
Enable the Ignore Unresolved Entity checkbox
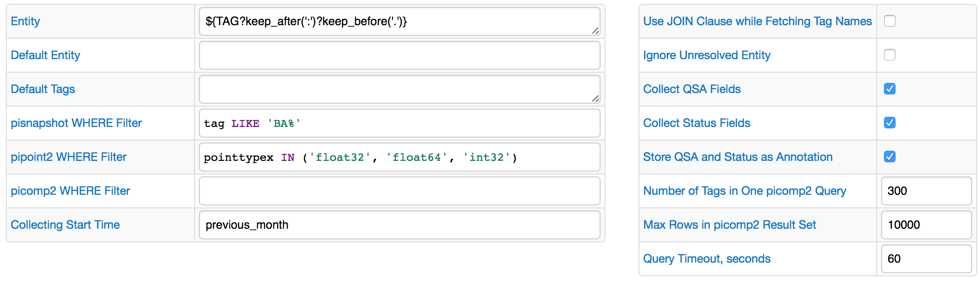(889, 55)
